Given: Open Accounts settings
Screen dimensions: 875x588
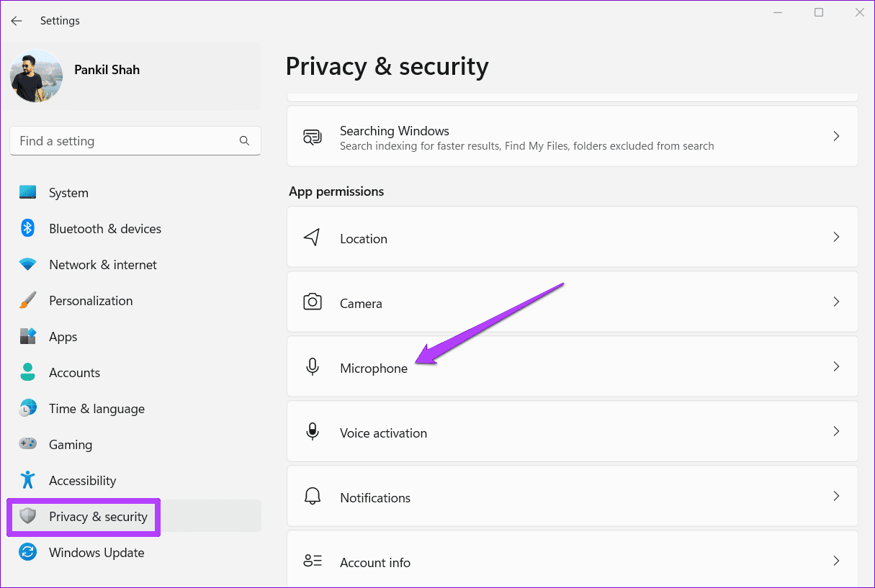Looking at the screenshot, I should (74, 372).
